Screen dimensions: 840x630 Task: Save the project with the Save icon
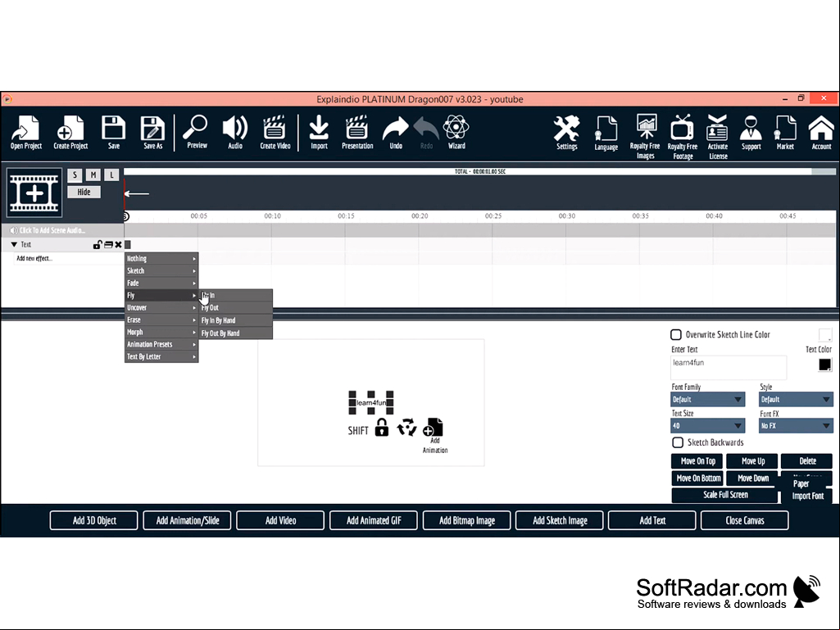click(x=114, y=133)
